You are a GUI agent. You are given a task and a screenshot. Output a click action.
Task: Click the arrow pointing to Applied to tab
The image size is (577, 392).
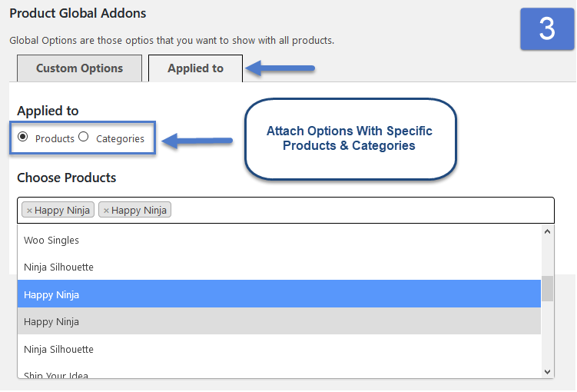280,68
